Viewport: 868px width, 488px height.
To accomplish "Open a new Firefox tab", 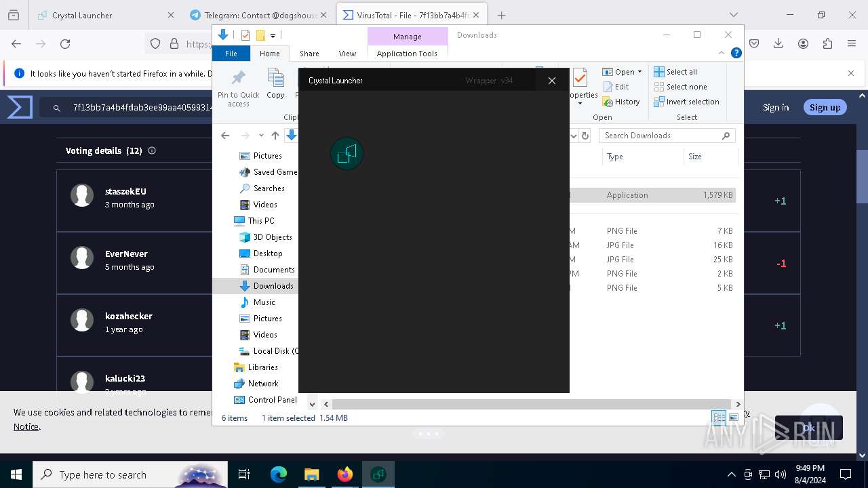I will pos(501,15).
